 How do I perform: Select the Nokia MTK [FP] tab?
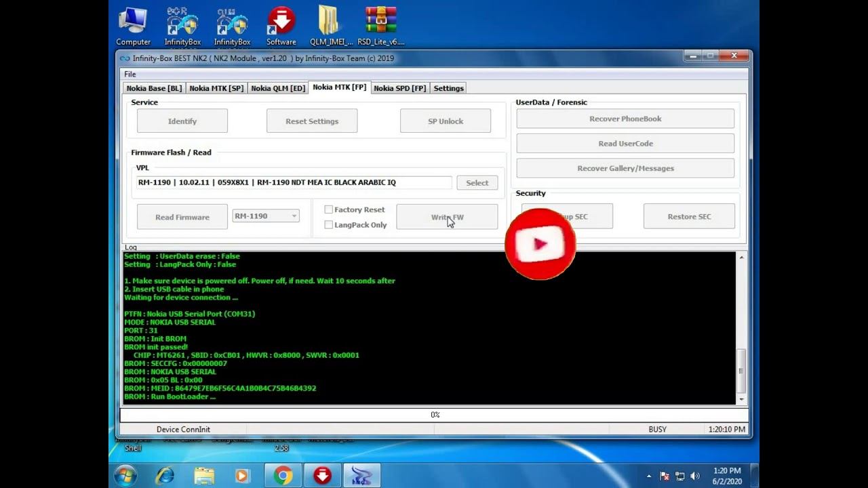pos(339,87)
